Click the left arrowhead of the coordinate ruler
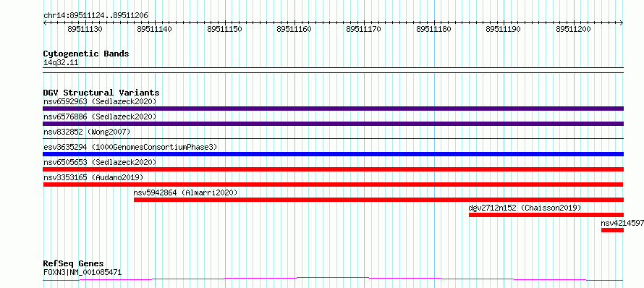The image size is (644, 288). pos(45,23)
